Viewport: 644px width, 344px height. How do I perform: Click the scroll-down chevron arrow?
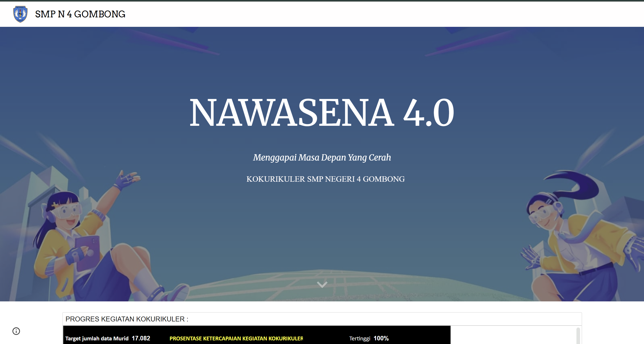pyautogui.click(x=322, y=285)
